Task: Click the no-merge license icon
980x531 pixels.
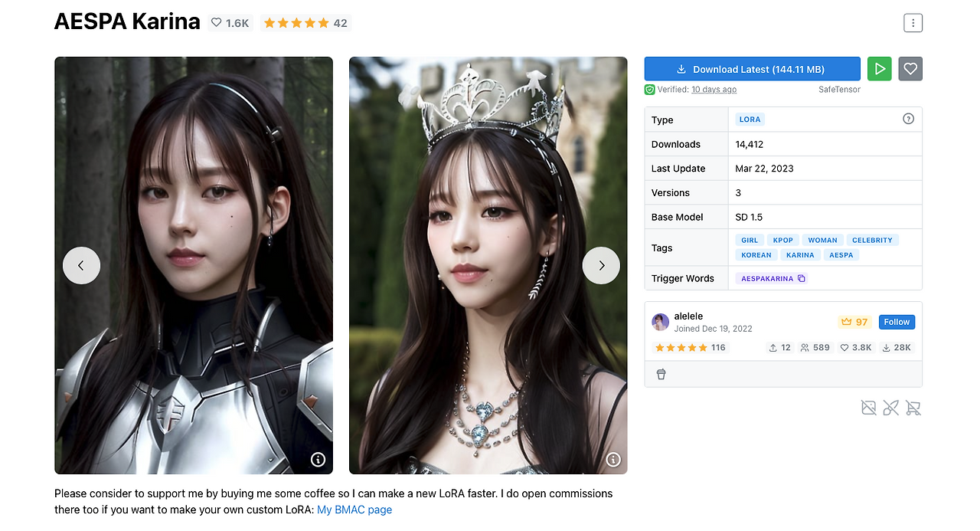Action: tap(890, 408)
